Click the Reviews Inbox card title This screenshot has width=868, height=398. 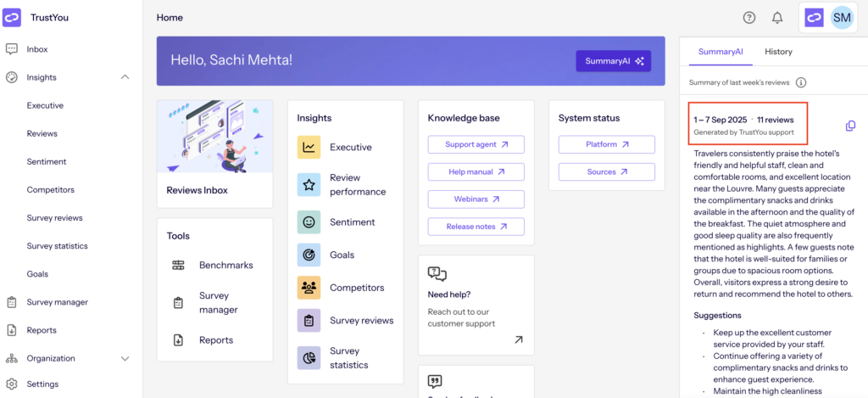tap(197, 190)
